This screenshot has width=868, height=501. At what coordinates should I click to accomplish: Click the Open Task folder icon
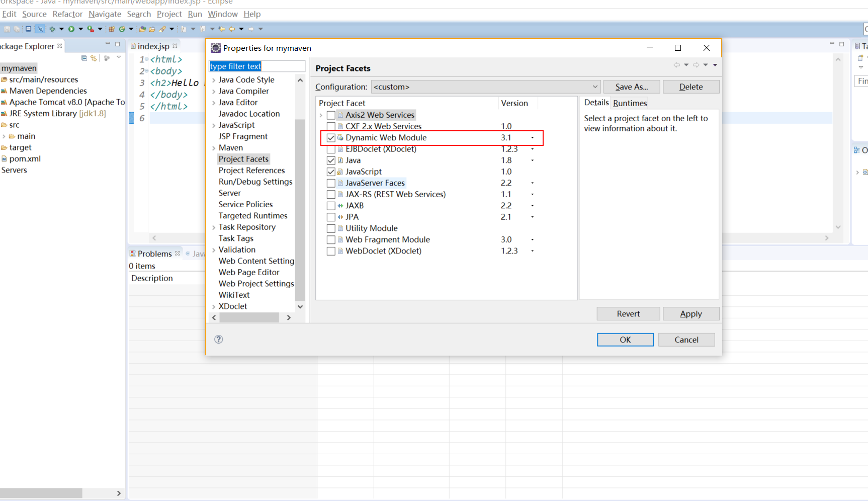pyautogui.click(x=152, y=29)
